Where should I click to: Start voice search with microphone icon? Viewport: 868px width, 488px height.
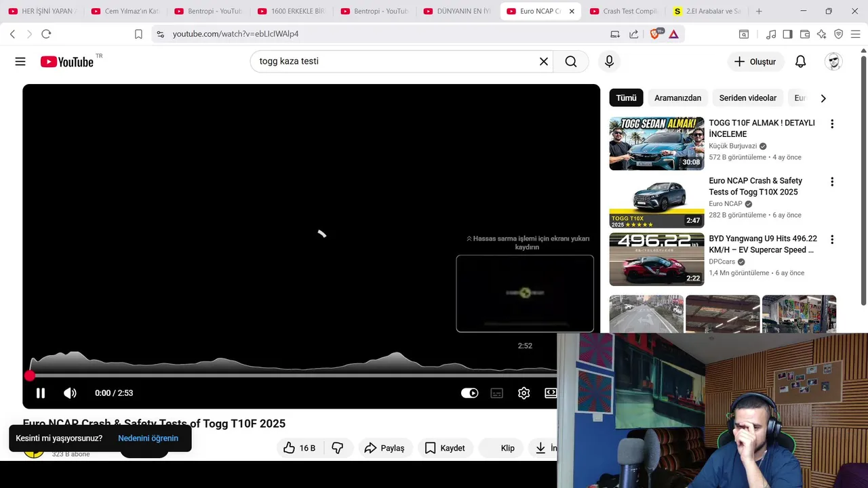click(609, 62)
